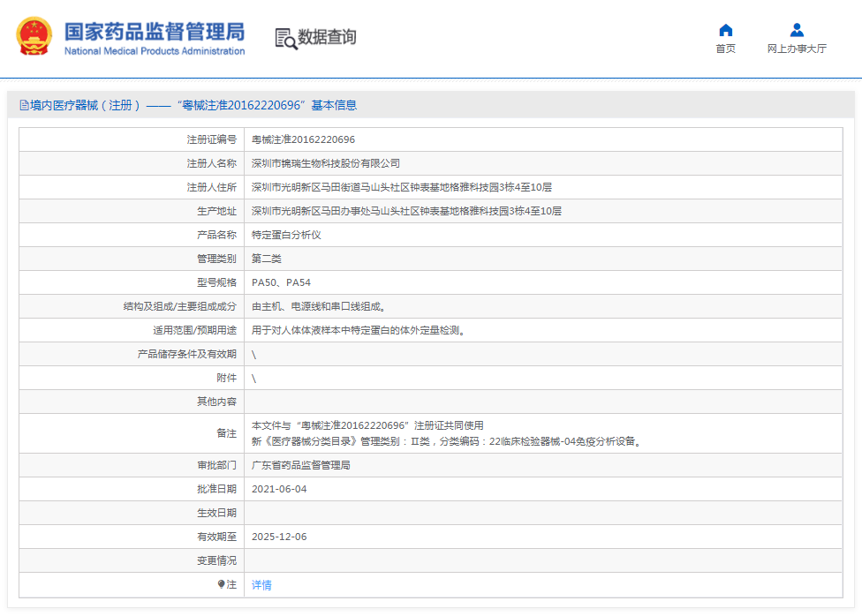Screen dimensions: 862x616
Task: Click the bulb icon next to 注
Action: [x=222, y=584]
